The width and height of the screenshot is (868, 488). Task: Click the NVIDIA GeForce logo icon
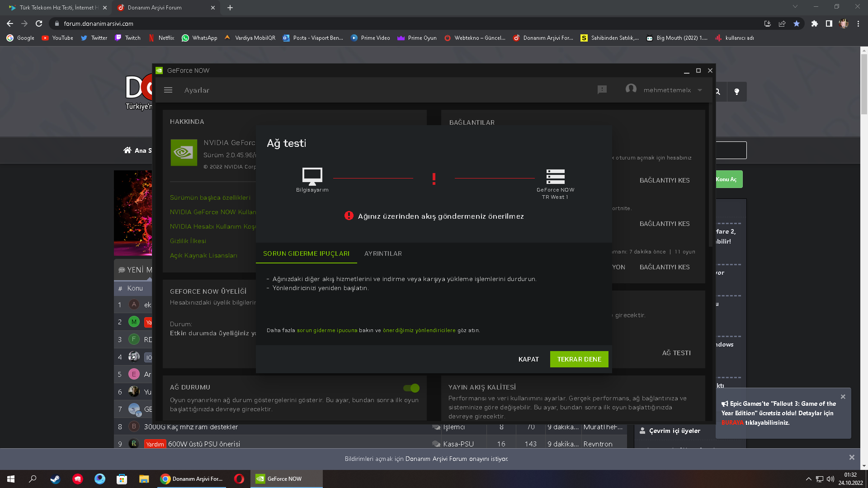coord(184,153)
